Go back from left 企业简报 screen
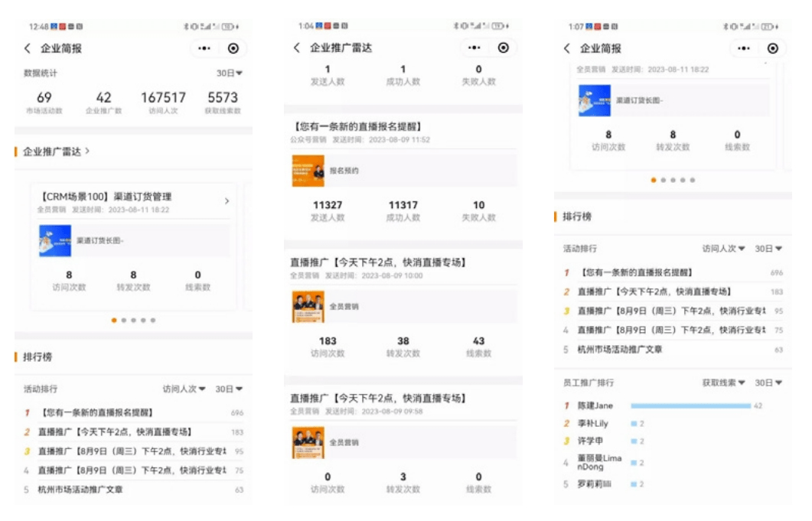Viewport: 812px width, 521px height. (28, 49)
